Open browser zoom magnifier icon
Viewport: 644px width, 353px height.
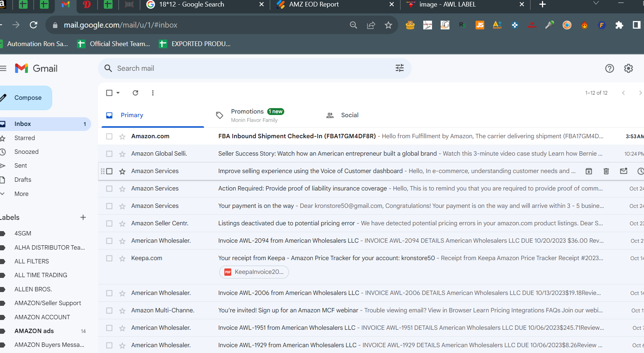pyautogui.click(x=354, y=25)
